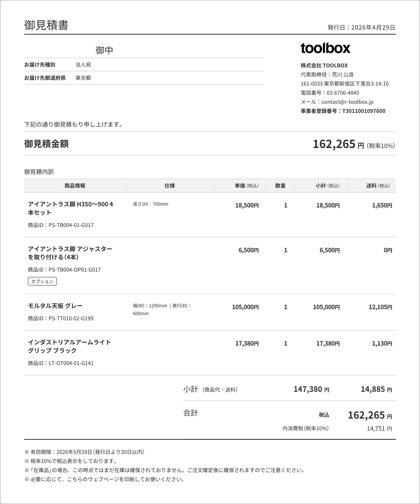The image size is (420, 504).
Task: Click the contact@r-toolbox.jp email address
Action: [x=347, y=102]
